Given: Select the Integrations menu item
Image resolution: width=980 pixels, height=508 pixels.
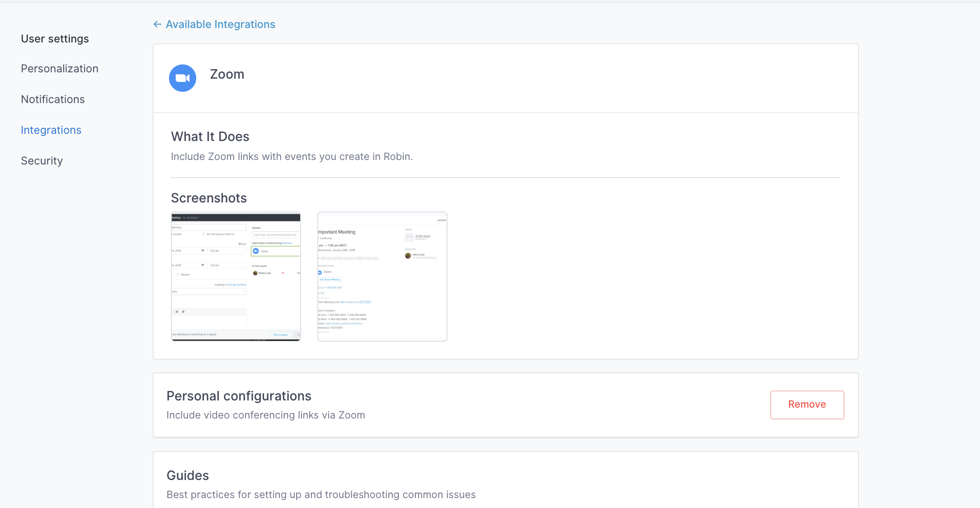Looking at the screenshot, I should click(x=51, y=130).
